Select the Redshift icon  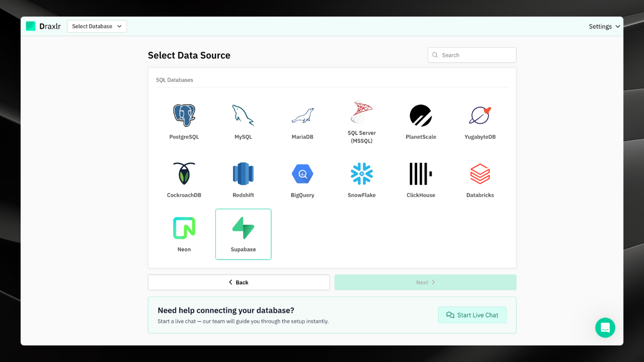[x=243, y=174]
